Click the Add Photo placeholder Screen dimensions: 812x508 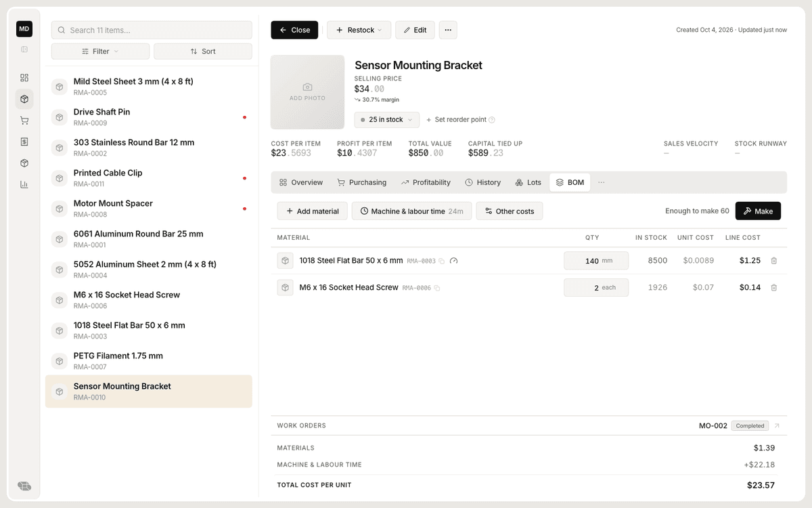[308, 92]
